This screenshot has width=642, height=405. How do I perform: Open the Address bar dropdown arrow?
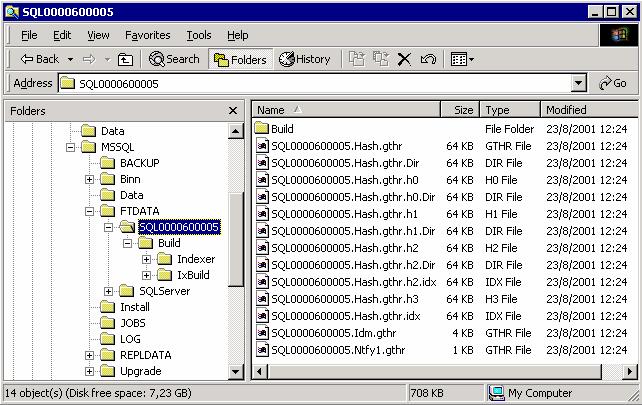579,84
